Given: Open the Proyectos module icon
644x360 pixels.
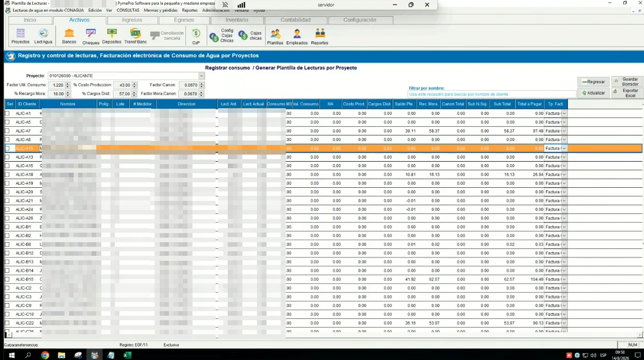Looking at the screenshot, I should point(20,37).
